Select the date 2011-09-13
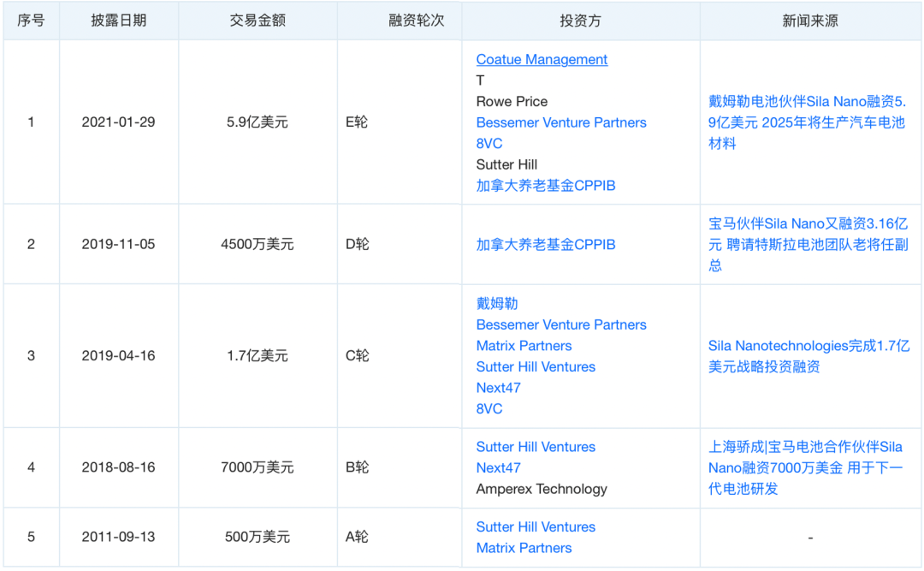This screenshot has height=571, width=924. pos(118,537)
